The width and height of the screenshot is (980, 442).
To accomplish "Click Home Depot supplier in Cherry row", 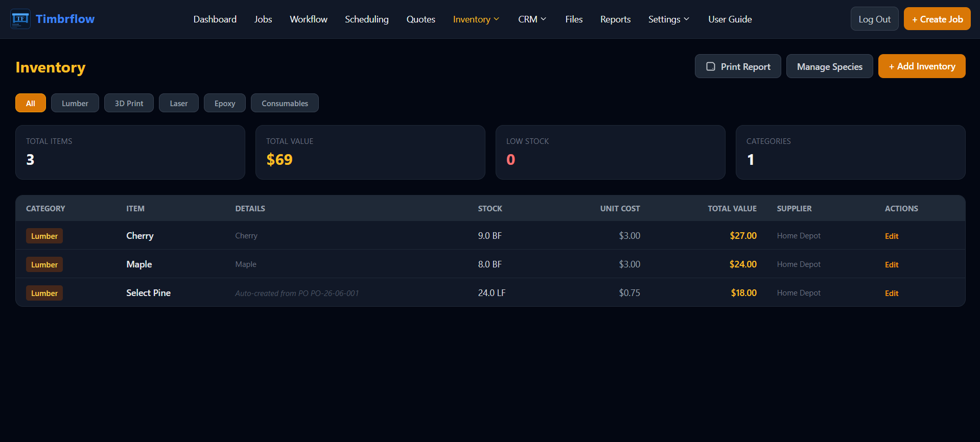I will 799,236.
